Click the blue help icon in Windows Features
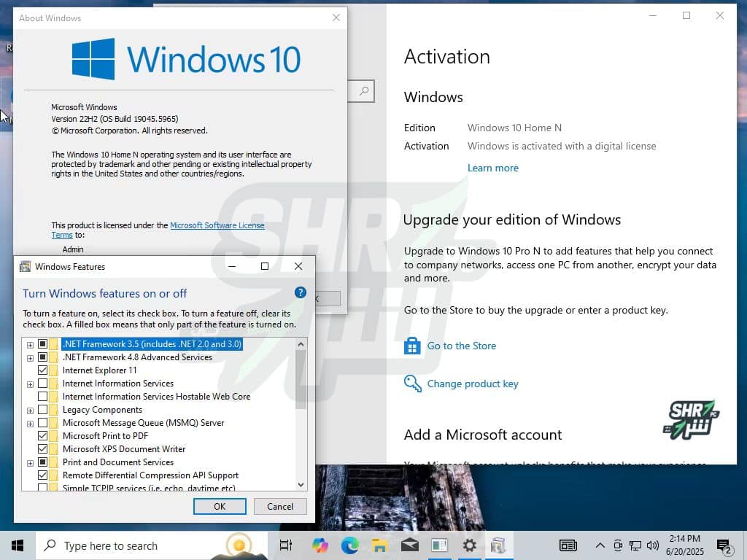The width and height of the screenshot is (747, 560). click(300, 292)
